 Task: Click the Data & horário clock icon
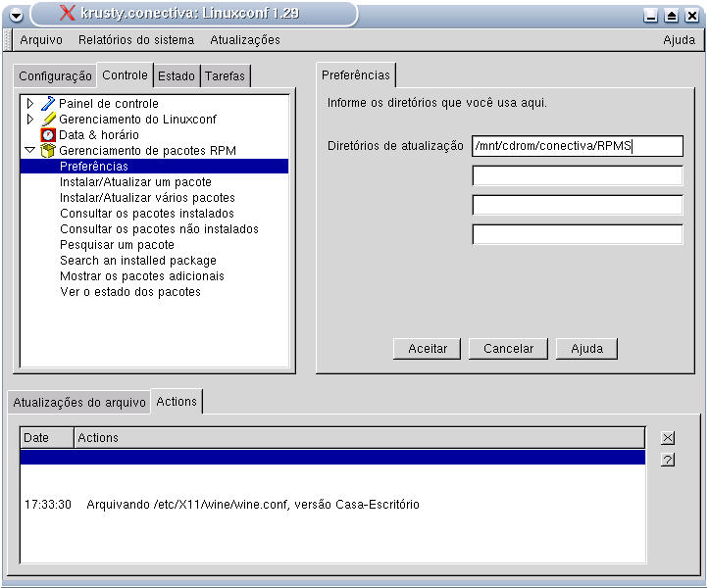click(x=48, y=135)
